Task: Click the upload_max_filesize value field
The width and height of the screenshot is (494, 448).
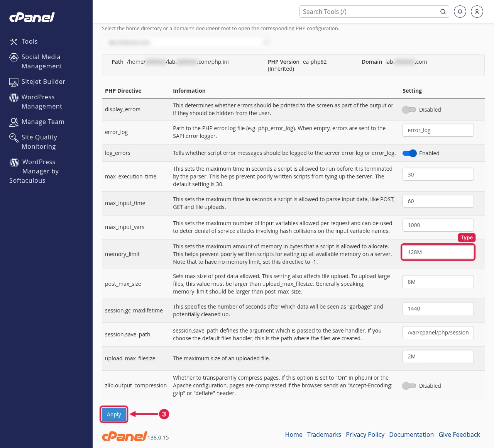Action: point(438,356)
